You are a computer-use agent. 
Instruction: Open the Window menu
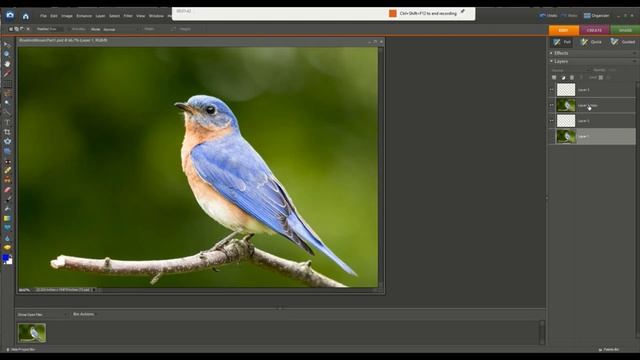156,16
